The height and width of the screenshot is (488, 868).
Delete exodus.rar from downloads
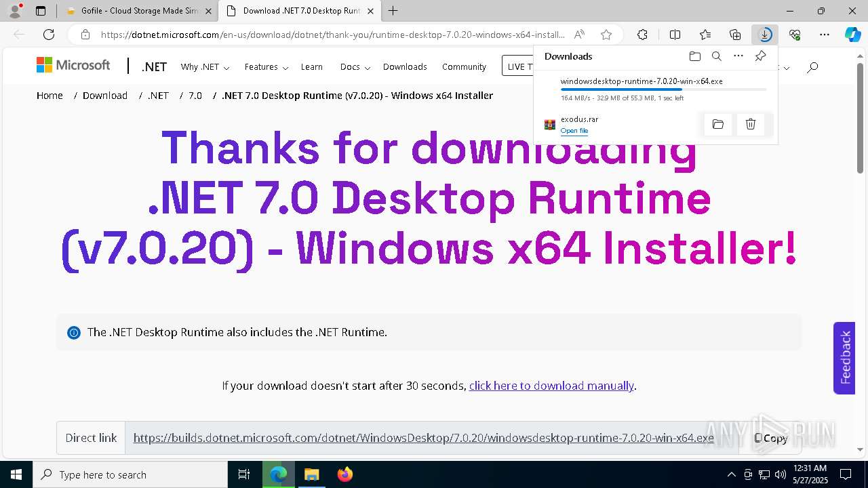pos(751,124)
